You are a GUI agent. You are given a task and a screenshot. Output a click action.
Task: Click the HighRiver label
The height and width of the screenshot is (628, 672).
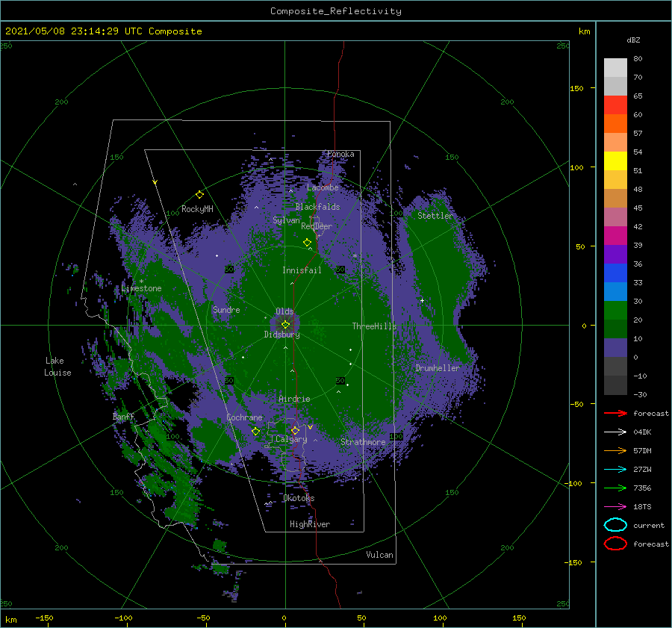(x=310, y=524)
